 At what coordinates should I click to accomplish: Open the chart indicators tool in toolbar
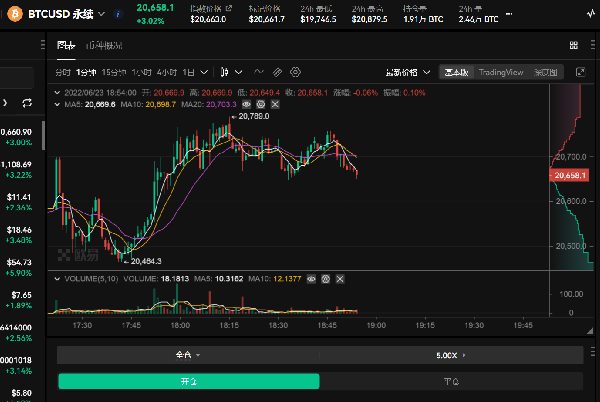(x=259, y=72)
